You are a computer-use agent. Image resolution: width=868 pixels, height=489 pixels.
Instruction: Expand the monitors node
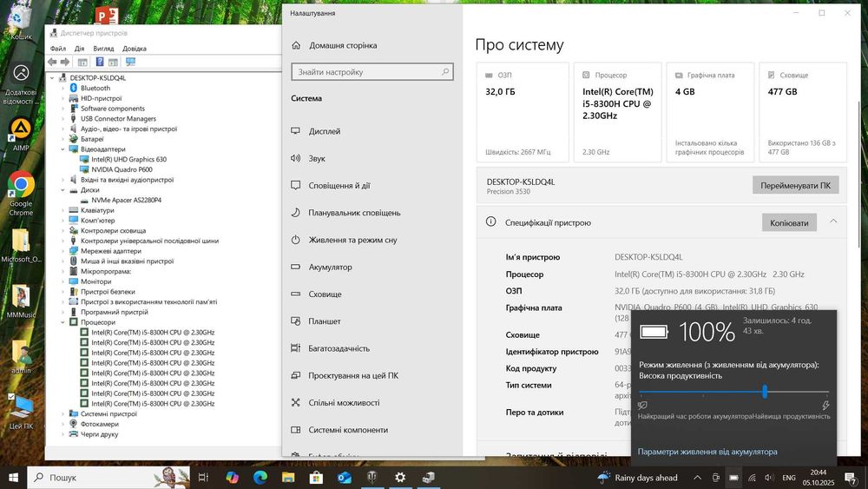[x=63, y=281]
